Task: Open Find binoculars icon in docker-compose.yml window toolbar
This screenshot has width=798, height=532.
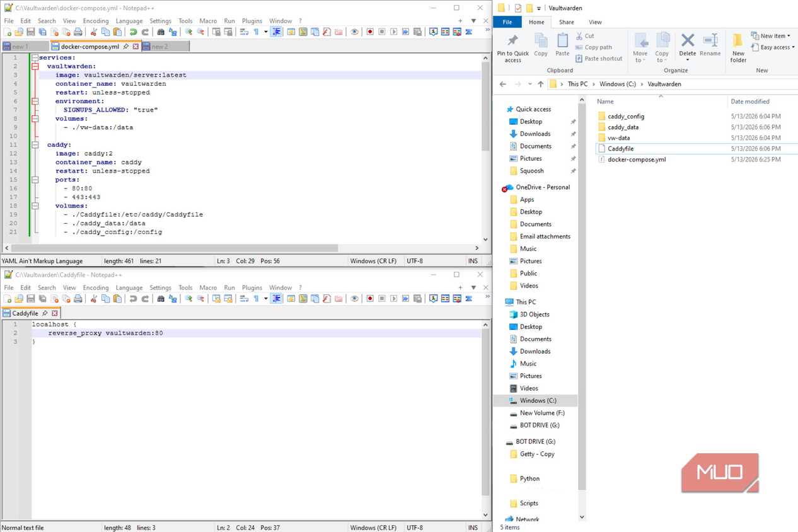Action: 160,32
